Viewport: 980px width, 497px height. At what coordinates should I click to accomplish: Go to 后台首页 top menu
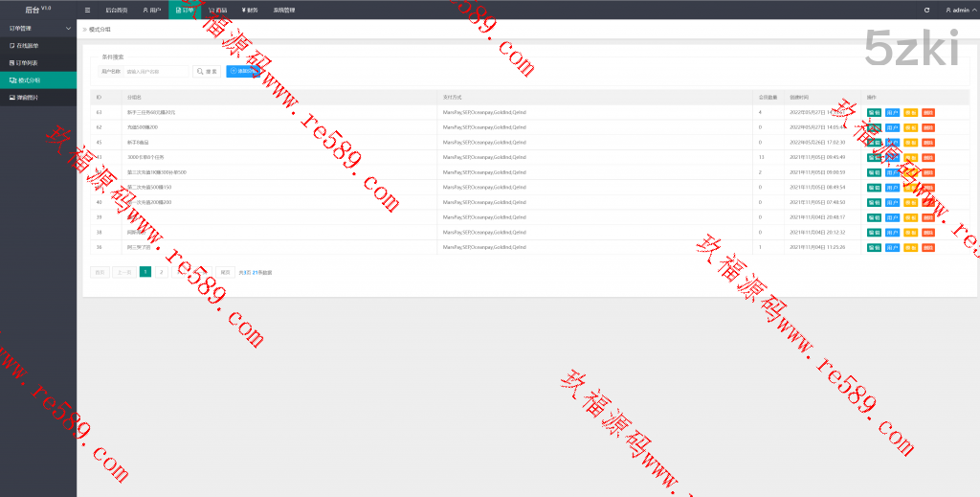[x=116, y=10]
